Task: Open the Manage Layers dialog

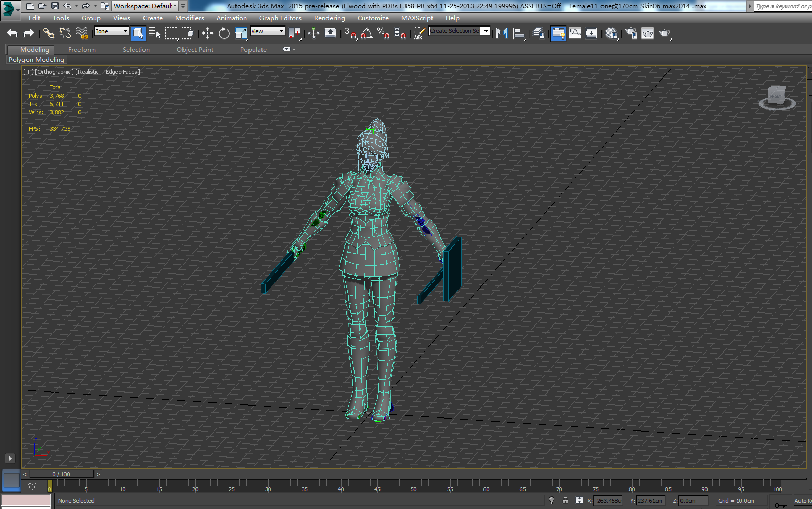Action: [539, 33]
